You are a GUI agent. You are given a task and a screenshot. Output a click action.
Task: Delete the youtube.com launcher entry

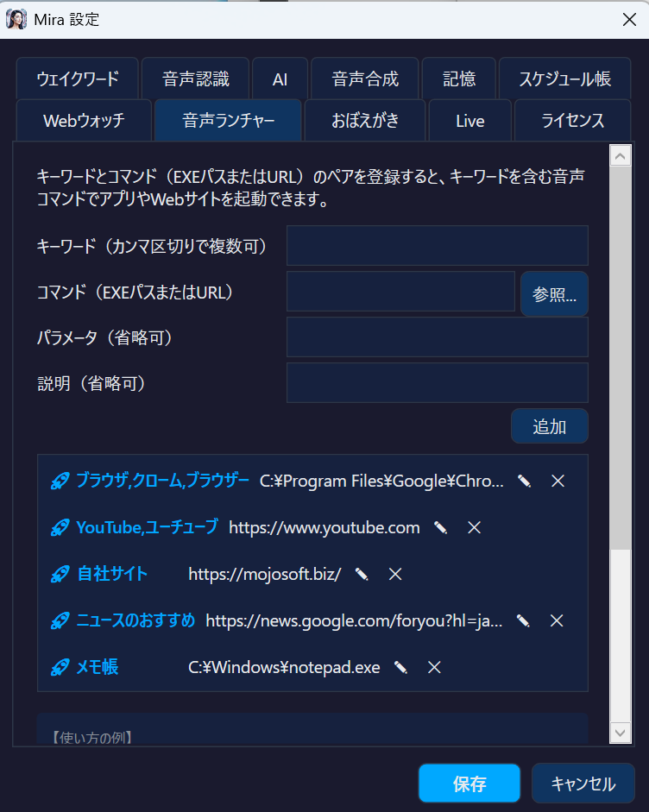(x=474, y=528)
